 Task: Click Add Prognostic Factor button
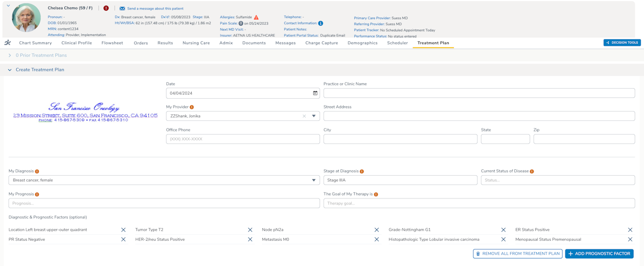[x=599, y=254]
